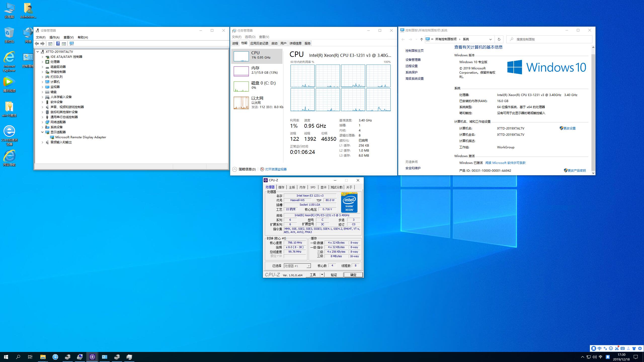Open 操作(A) menu in Device Manager
This screenshot has width=644, height=362.
[x=54, y=37]
